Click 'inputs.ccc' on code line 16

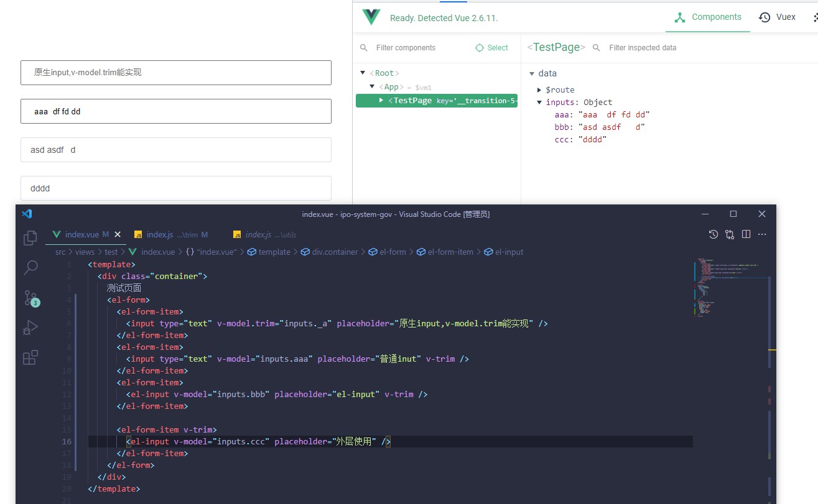click(241, 441)
